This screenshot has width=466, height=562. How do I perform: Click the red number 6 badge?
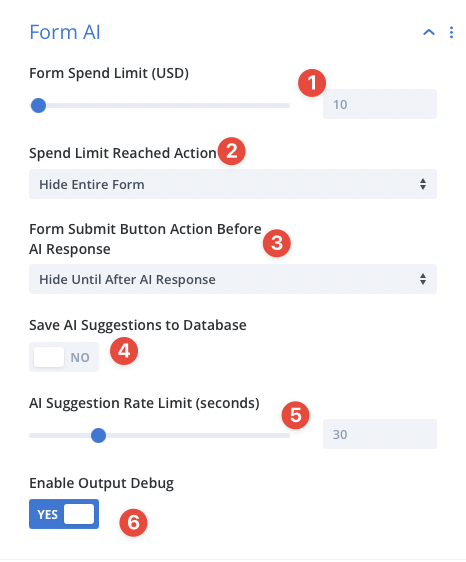pos(133,523)
